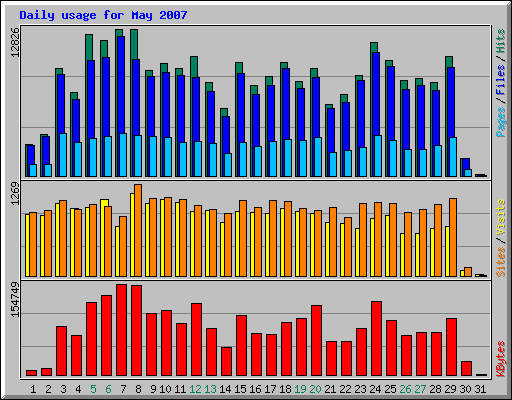512x400 pixels.
Task: Click day 14 on the x-axis
Action: point(225,389)
